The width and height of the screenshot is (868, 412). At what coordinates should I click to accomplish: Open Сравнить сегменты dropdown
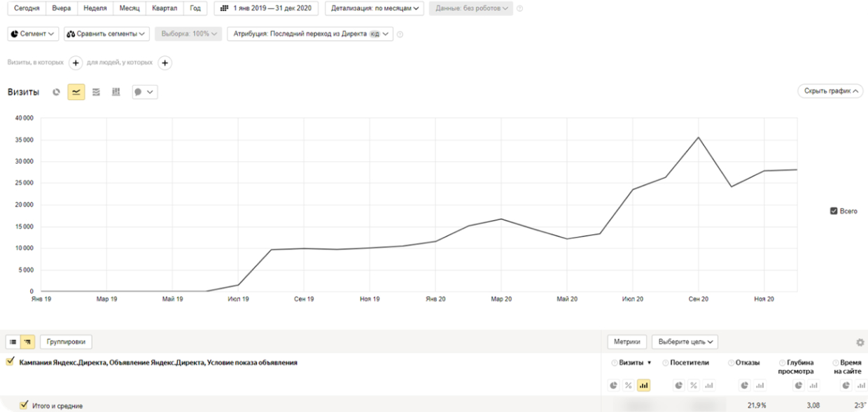point(106,34)
